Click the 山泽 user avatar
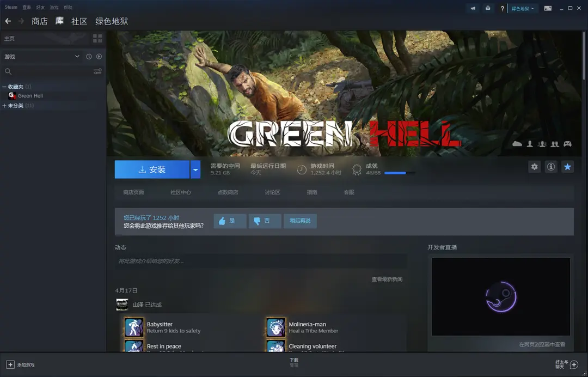This screenshot has width=588, height=377. click(x=122, y=305)
